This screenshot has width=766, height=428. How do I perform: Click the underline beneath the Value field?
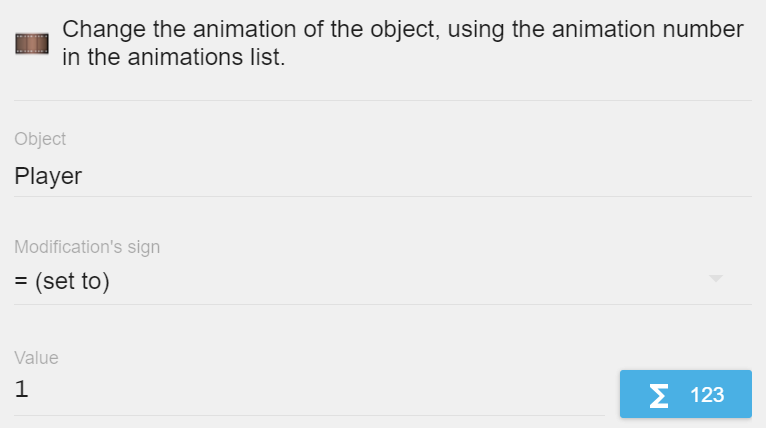[308, 415]
